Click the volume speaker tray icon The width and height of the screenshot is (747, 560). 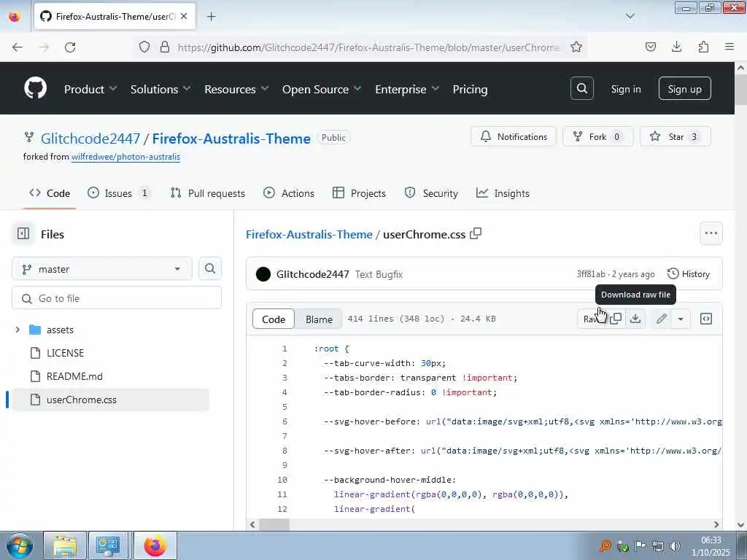pos(675,546)
